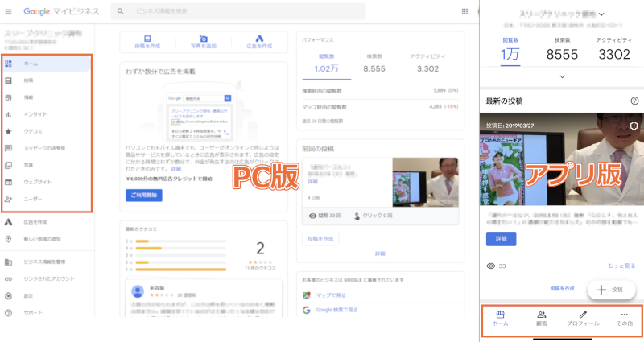Image resolution: width=644 pixels, height=342 pixels.
Task: Click blue 詳細 button in app post
Action: click(501, 238)
